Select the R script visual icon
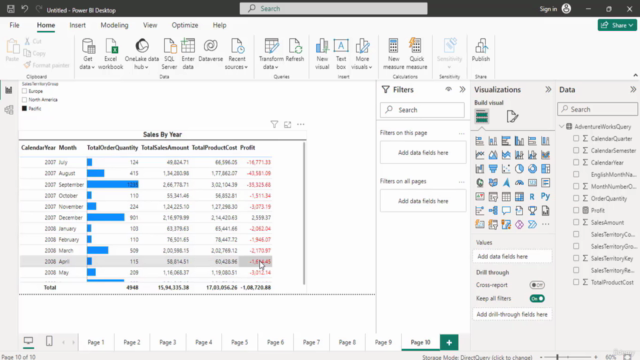The image size is (640, 360). [x=532, y=196]
